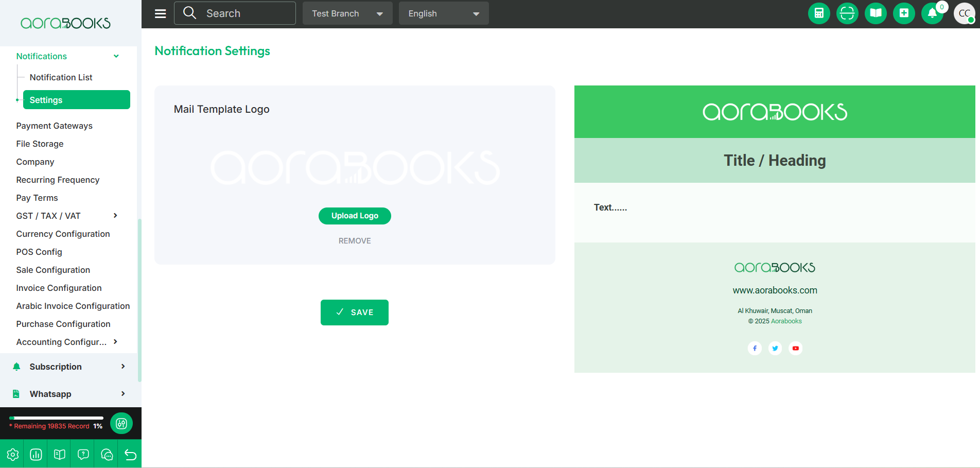Click the YouTube icon in mail preview
The image size is (980, 468).
796,348
